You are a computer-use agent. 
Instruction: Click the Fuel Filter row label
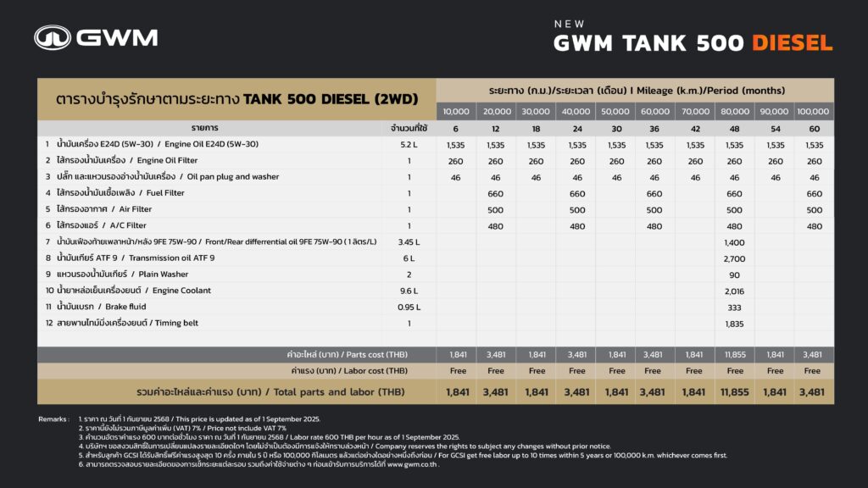pos(120,193)
